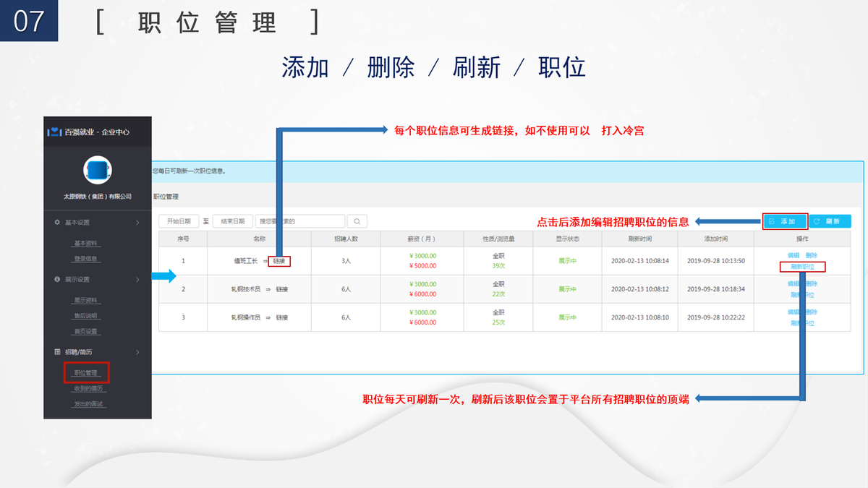Click the 3人 recruit count cell

pos(346,261)
